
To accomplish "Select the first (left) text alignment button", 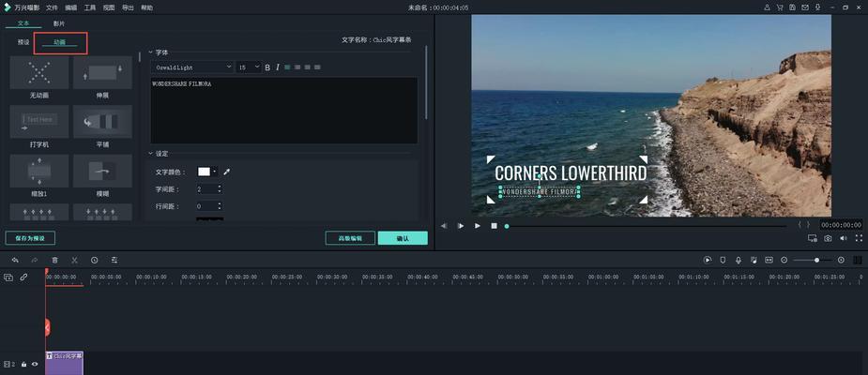I will [287, 67].
